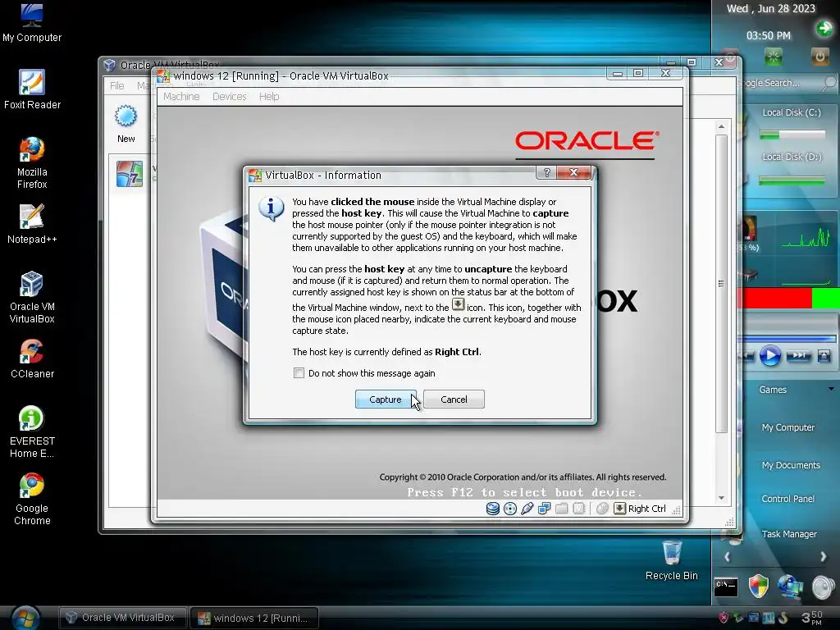
Task: Open the My Computer link in the sidebar
Action: (788, 427)
